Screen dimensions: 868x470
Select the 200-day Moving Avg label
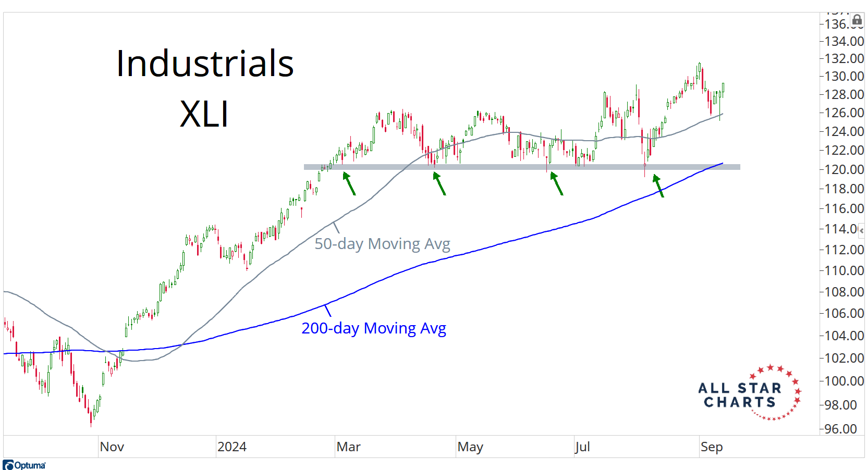pos(374,328)
